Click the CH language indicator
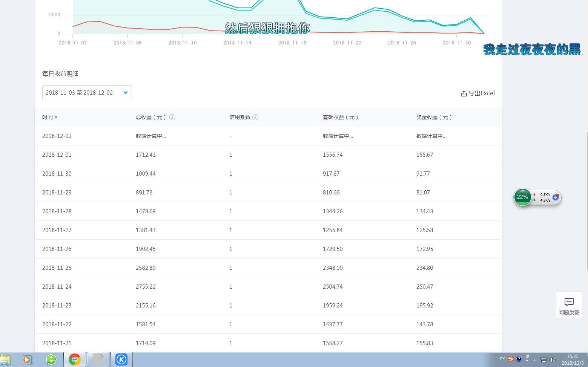The width and height of the screenshot is (588, 367). [x=502, y=359]
